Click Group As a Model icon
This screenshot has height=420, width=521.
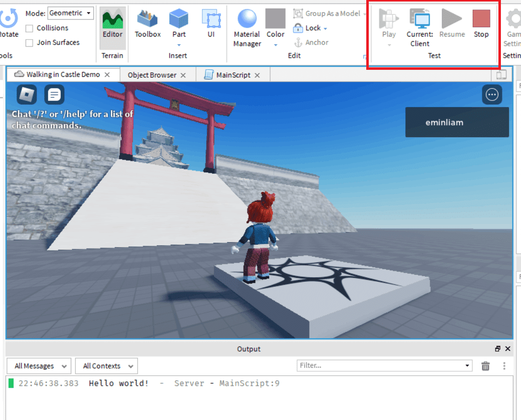click(298, 13)
